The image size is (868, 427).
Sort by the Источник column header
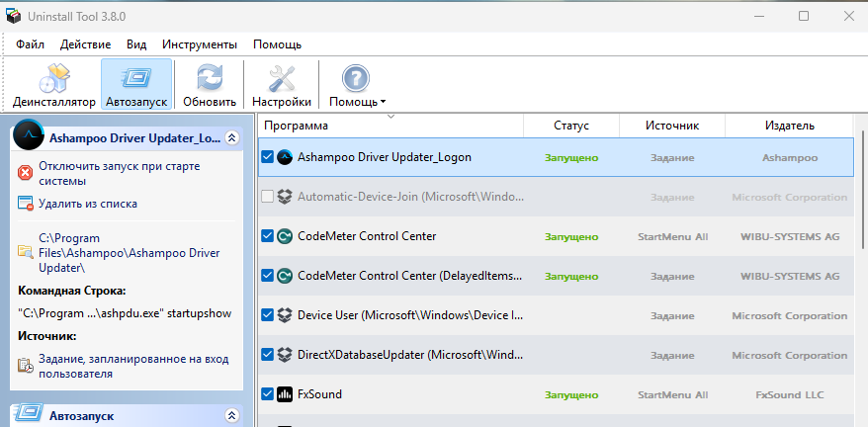(x=672, y=126)
